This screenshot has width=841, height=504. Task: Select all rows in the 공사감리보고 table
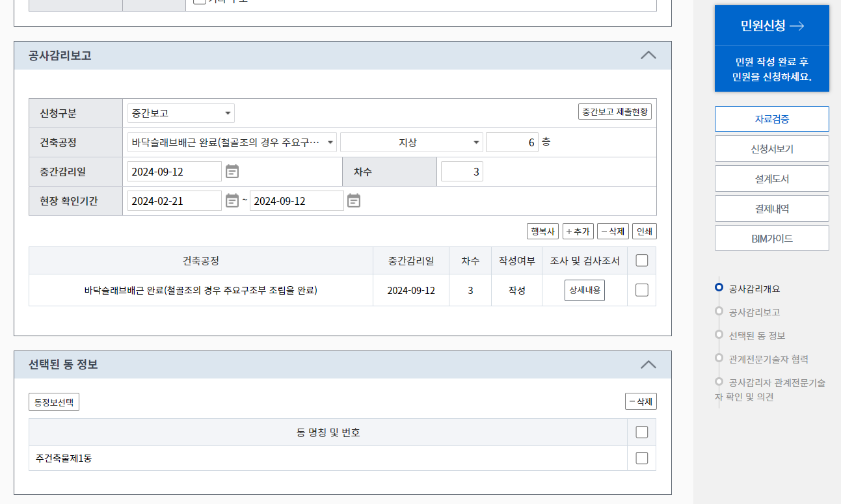641,260
